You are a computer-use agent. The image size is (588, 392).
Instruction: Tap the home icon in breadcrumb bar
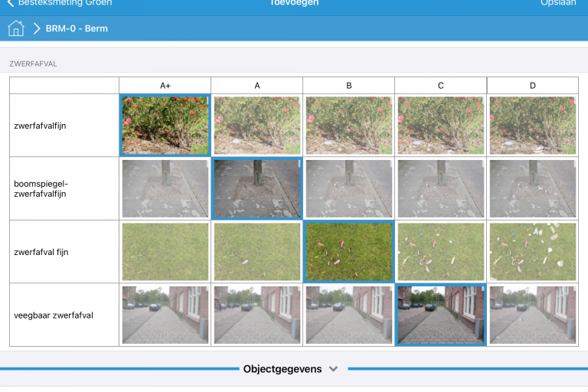pyautogui.click(x=16, y=28)
